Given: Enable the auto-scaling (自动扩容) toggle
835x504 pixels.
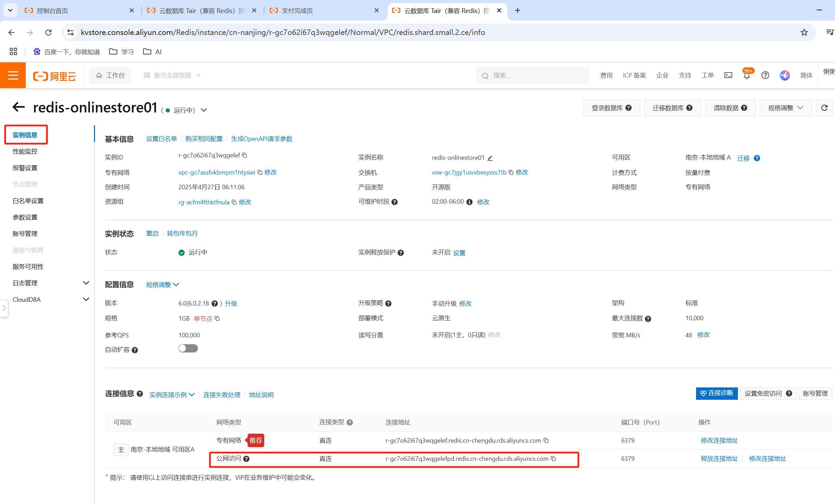Looking at the screenshot, I should click(x=188, y=349).
